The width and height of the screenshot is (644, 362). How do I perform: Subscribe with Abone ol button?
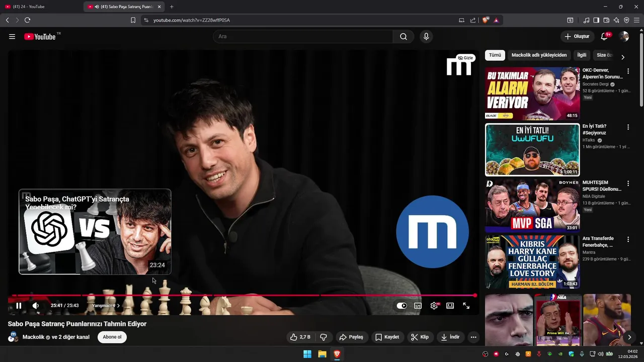[112, 337]
